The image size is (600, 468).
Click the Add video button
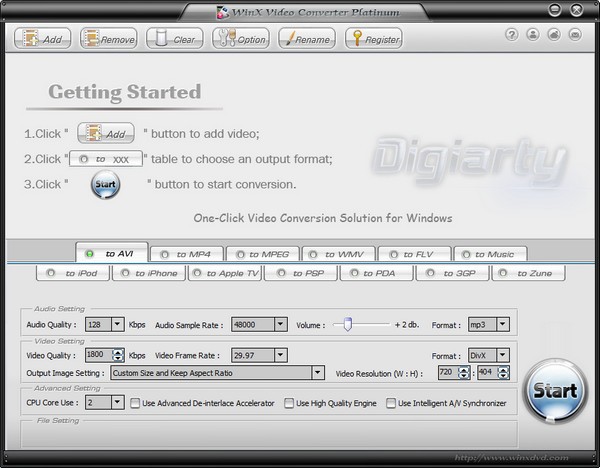[x=42, y=39]
